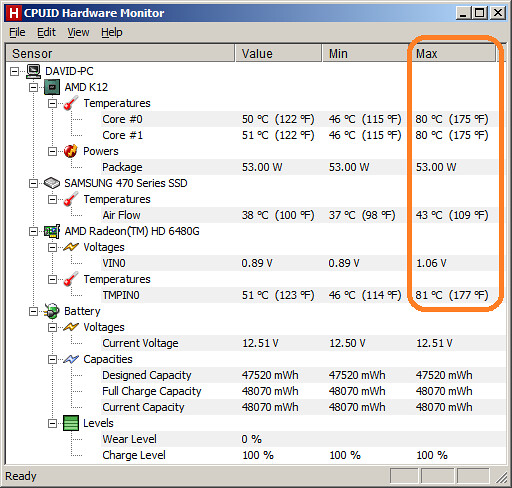Select the Charge Level row
The image size is (512, 488).
click(303, 455)
